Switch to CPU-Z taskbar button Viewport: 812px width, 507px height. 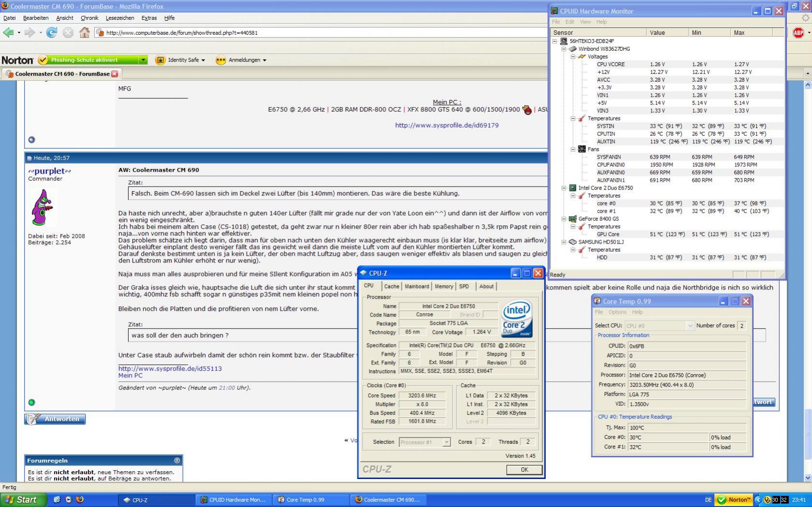156,500
